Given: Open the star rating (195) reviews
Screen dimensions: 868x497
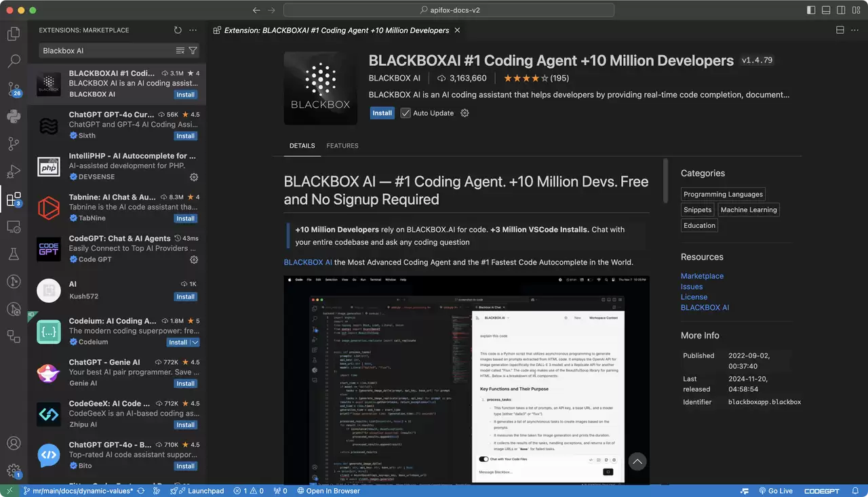Looking at the screenshot, I should coord(536,78).
